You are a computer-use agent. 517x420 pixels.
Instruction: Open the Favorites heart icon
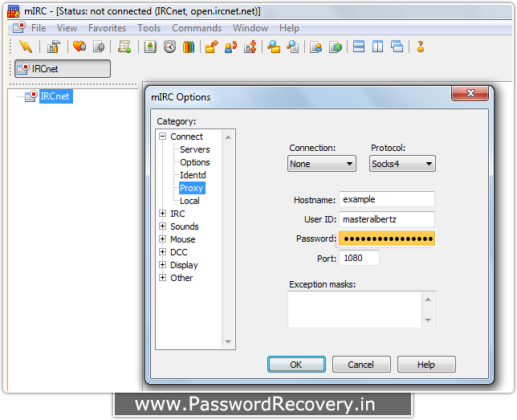click(x=79, y=47)
